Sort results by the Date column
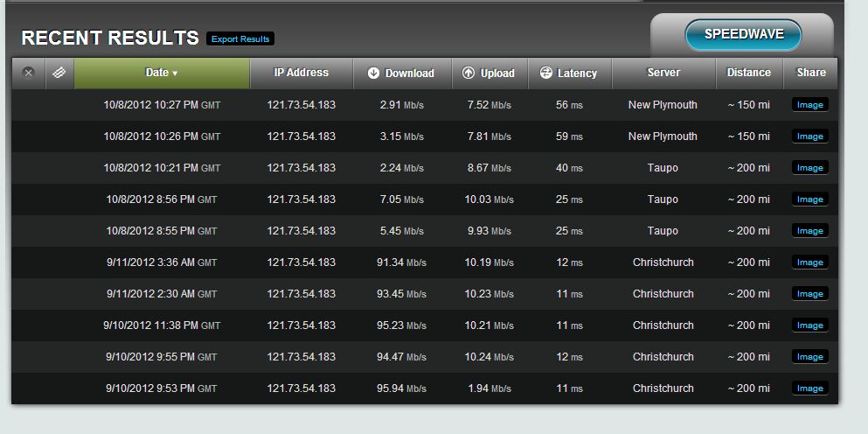 coord(162,73)
